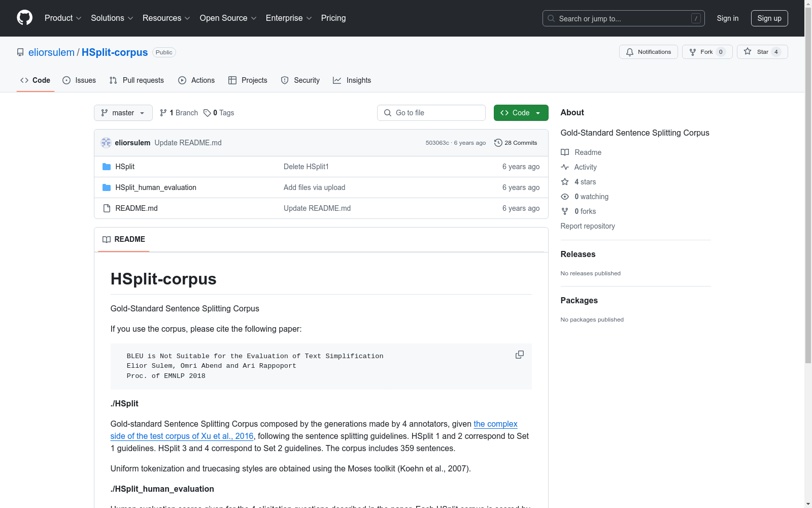Click eliorsulem's avatar in commit row
Viewport: 812px width, 508px height.
click(106, 143)
